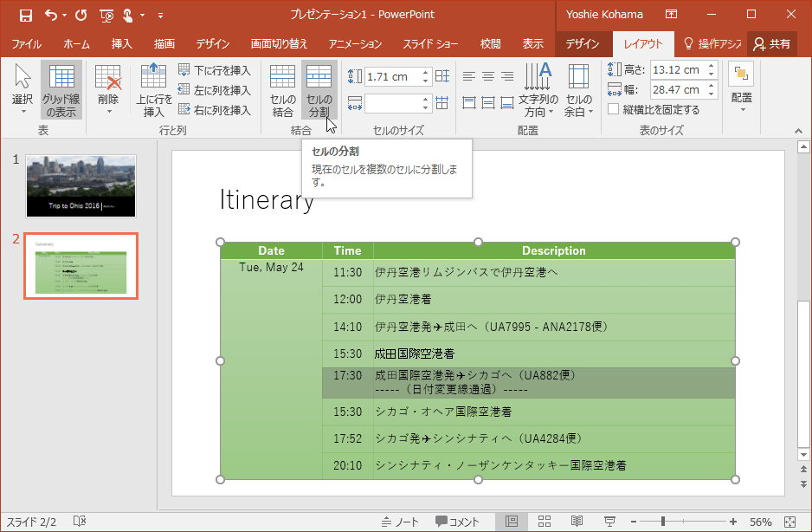This screenshot has height=532, width=812.
Task: Click table 幅 field showing 28.47 cm
Action: click(679, 90)
